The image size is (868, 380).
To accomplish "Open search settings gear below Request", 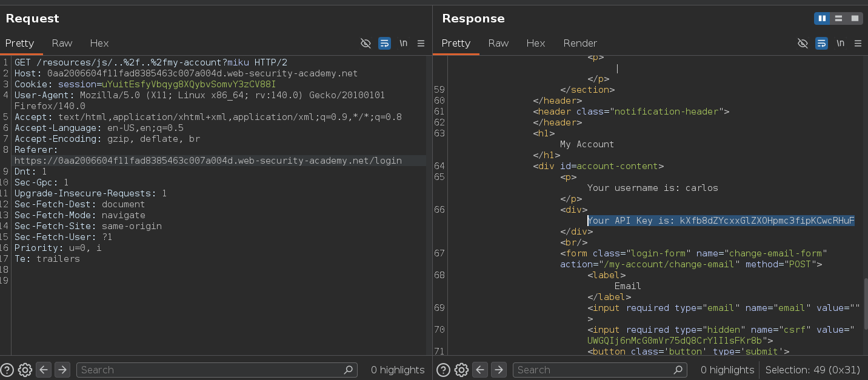I will click(25, 370).
